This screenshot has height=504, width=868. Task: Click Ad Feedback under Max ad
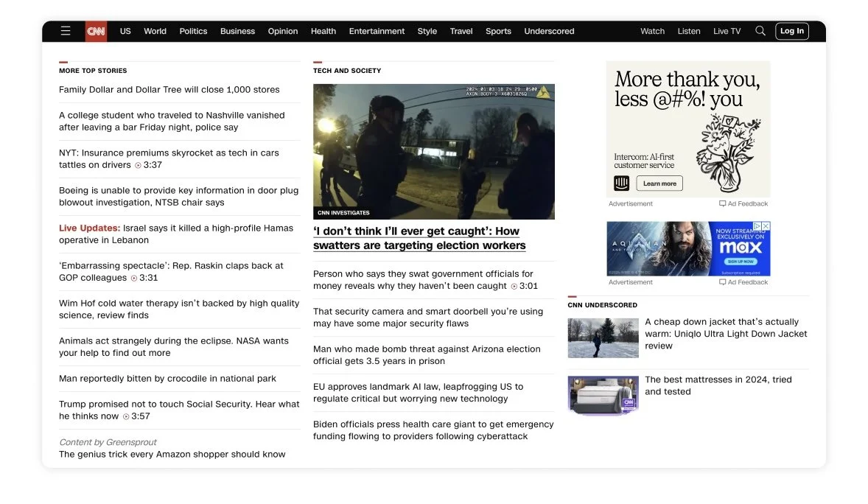(x=743, y=282)
